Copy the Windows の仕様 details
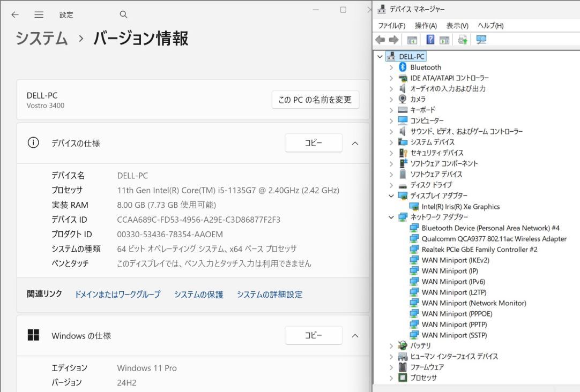Screen dimensions: 580x392 (314, 335)
